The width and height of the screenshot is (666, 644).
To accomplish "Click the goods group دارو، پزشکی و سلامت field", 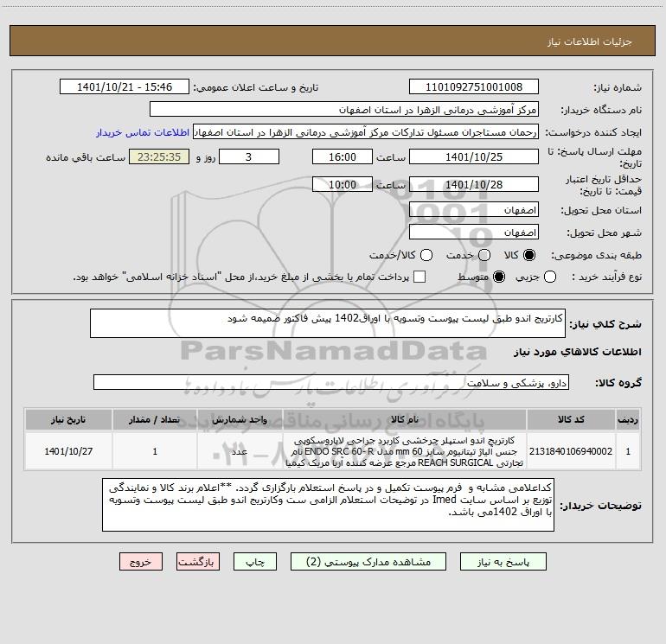I will tap(331, 382).
